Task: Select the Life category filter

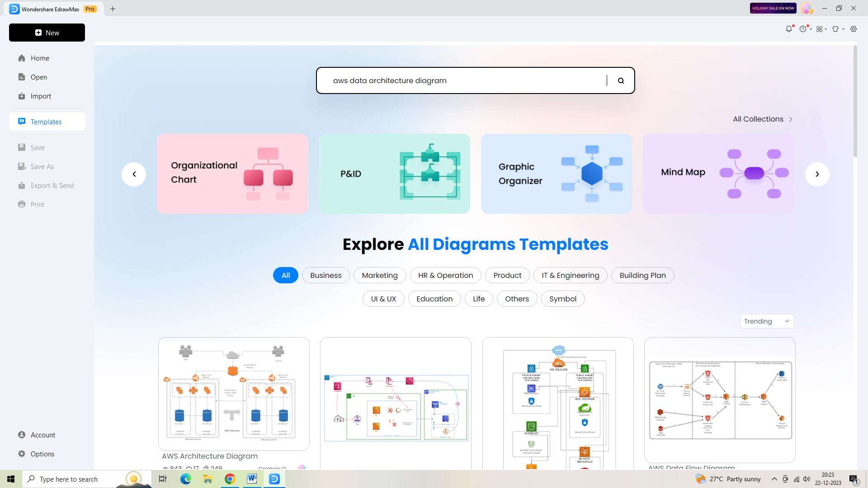Action: click(479, 299)
